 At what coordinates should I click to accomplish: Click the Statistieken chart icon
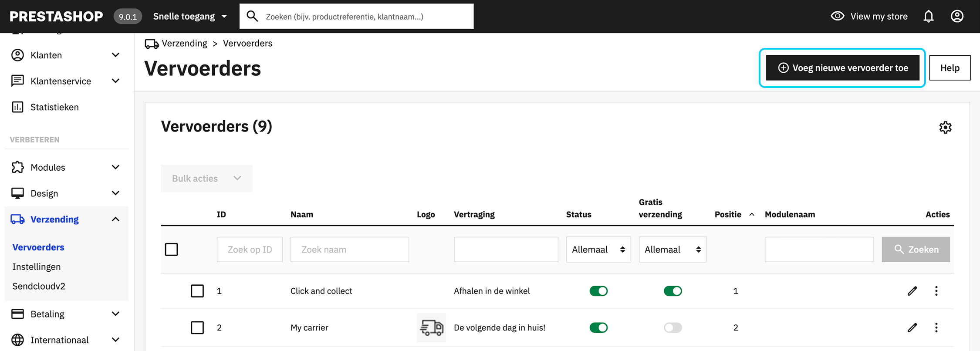click(17, 107)
